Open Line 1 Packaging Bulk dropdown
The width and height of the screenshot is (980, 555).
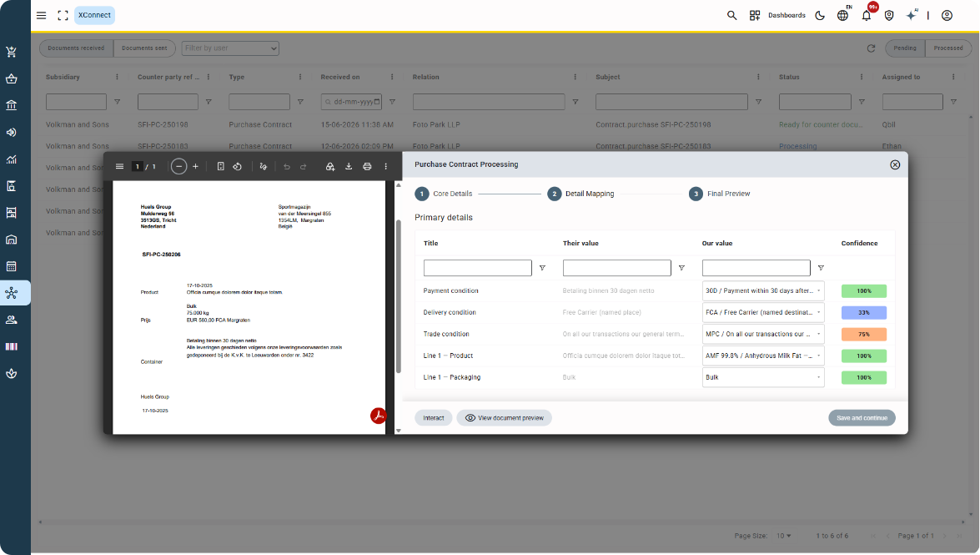click(763, 377)
